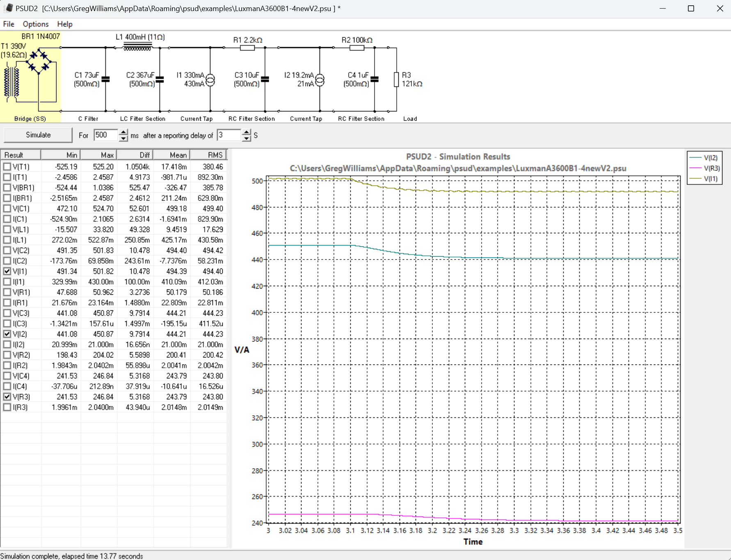Uncheck the V(R3) trace checkbox
731x560 pixels.
pyautogui.click(x=7, y=396)
